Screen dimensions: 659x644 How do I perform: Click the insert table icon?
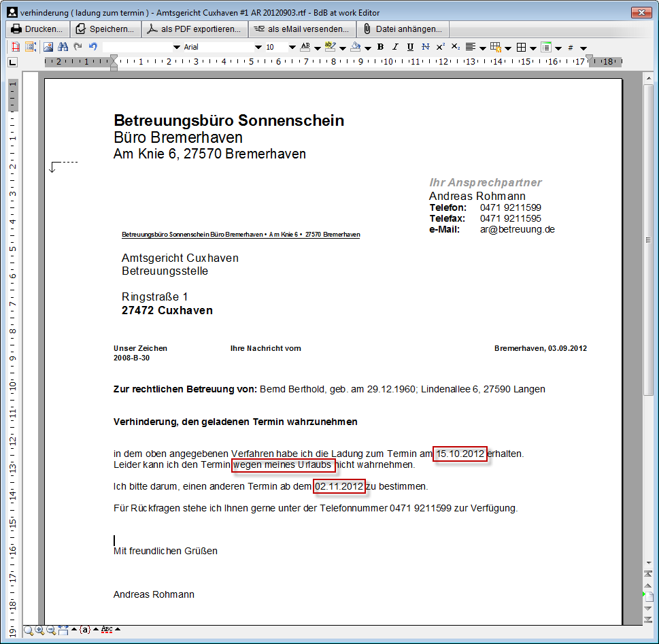point(496,47)
